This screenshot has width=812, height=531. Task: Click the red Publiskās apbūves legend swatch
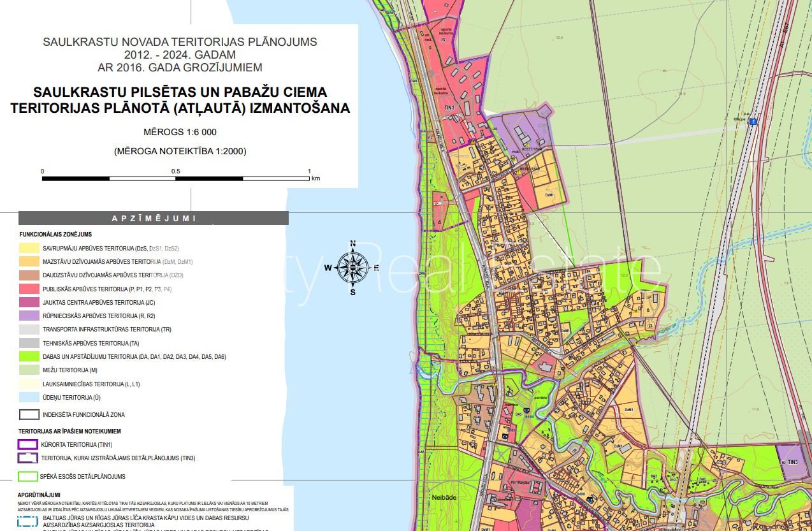point(29,289)
